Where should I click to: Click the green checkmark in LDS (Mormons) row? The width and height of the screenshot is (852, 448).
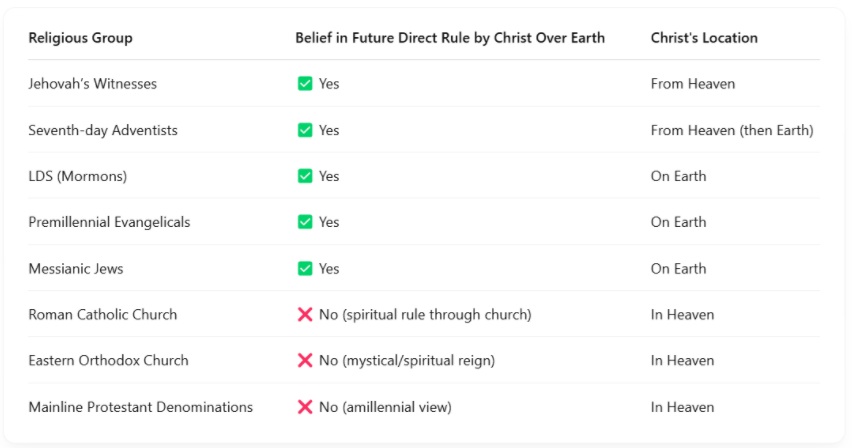coord(305,176)
